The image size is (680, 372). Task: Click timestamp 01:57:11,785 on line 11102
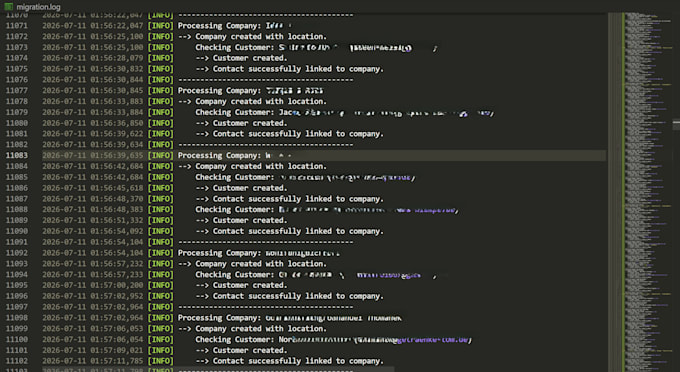click(x=117, y=361)
